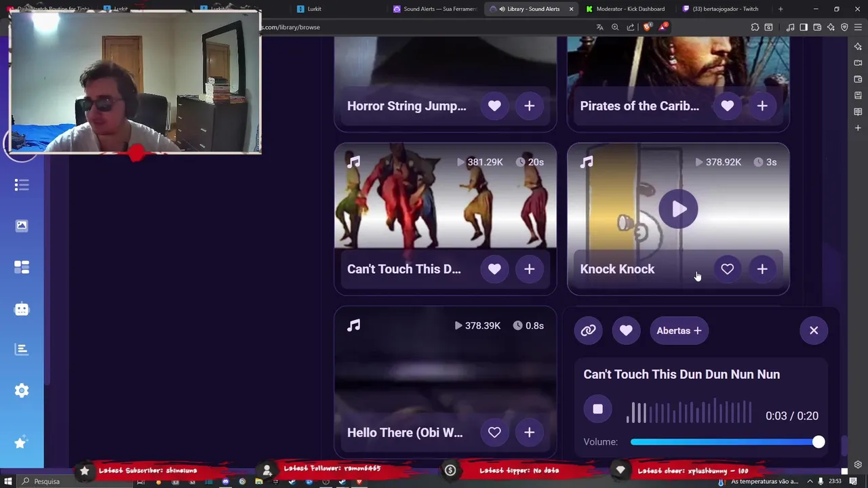The image size is (868, 488).
Task: Click the zoom magnifier in address bar
Action: coord(615,27)
